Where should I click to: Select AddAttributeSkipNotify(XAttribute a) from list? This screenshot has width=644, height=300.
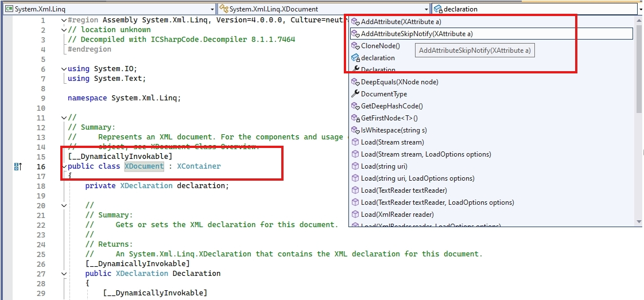pyautogui.click(x=417, y=34)
